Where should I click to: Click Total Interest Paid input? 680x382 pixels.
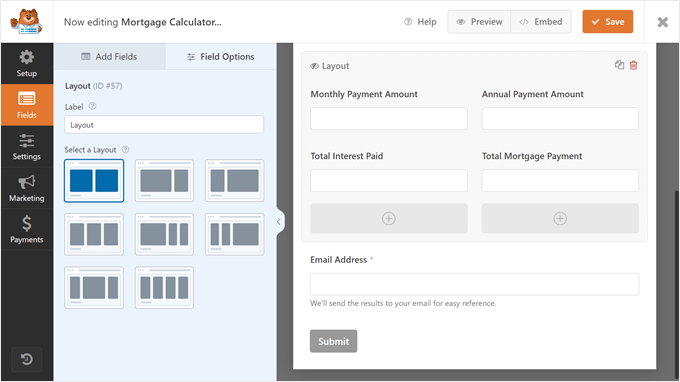coord(389,180)
